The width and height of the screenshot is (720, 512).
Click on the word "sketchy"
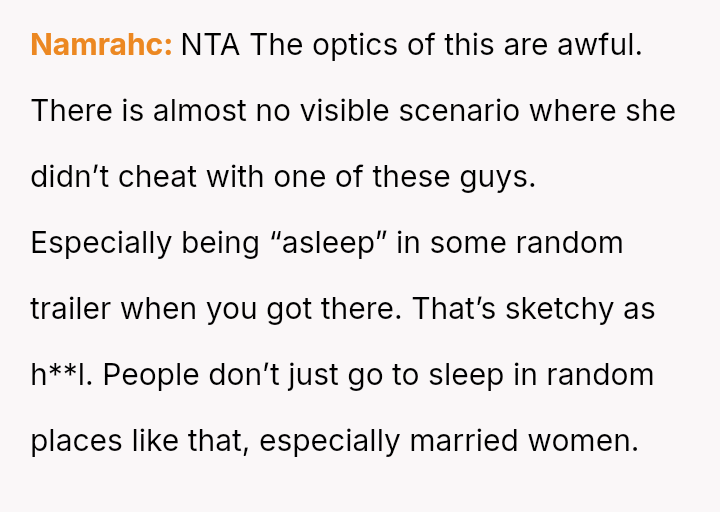click(553, 309)
